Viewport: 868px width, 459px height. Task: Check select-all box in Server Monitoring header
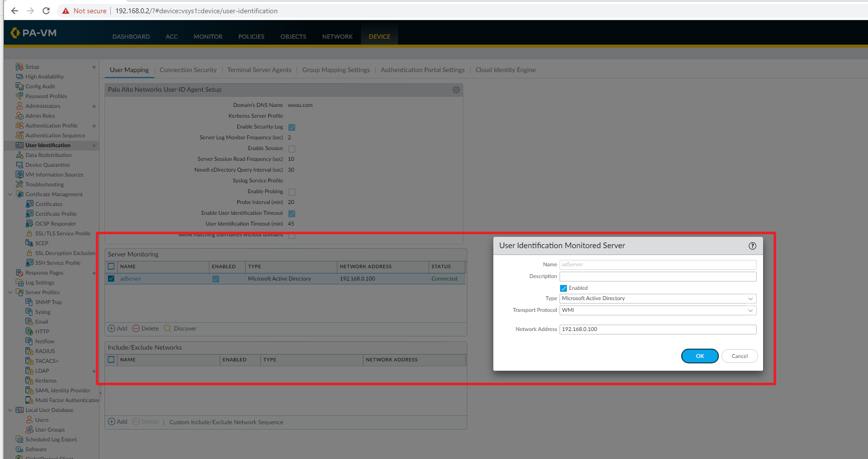pyautogui.click(x=111, y=267)
